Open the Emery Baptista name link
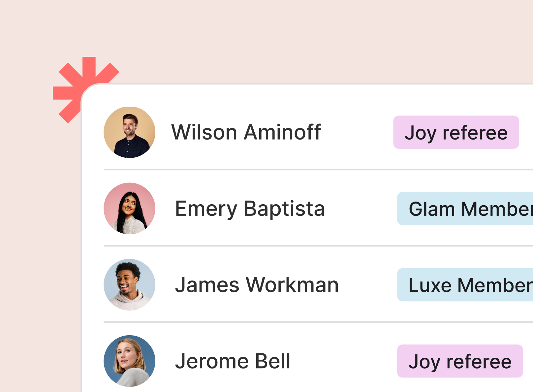The image size is (533, 392). [250, 209]
